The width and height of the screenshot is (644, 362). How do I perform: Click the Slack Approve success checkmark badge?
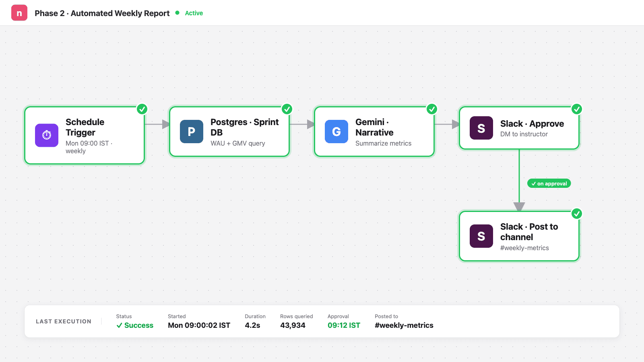tap(577, 109)
